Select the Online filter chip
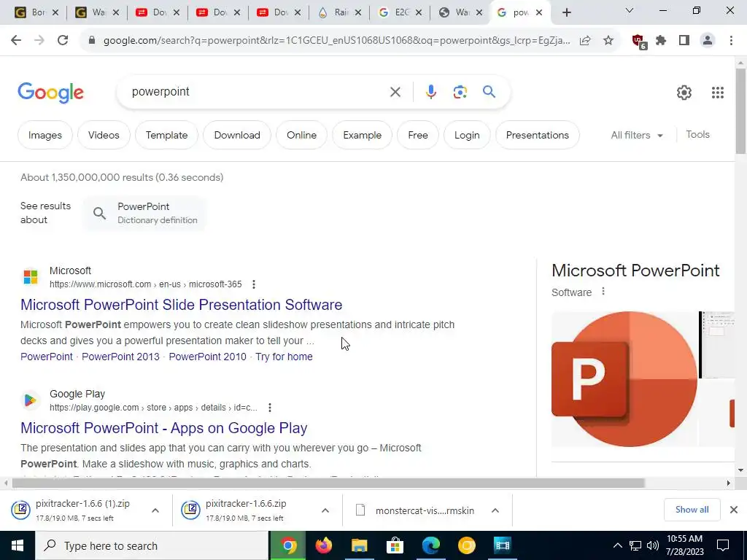 pos(301,135)
